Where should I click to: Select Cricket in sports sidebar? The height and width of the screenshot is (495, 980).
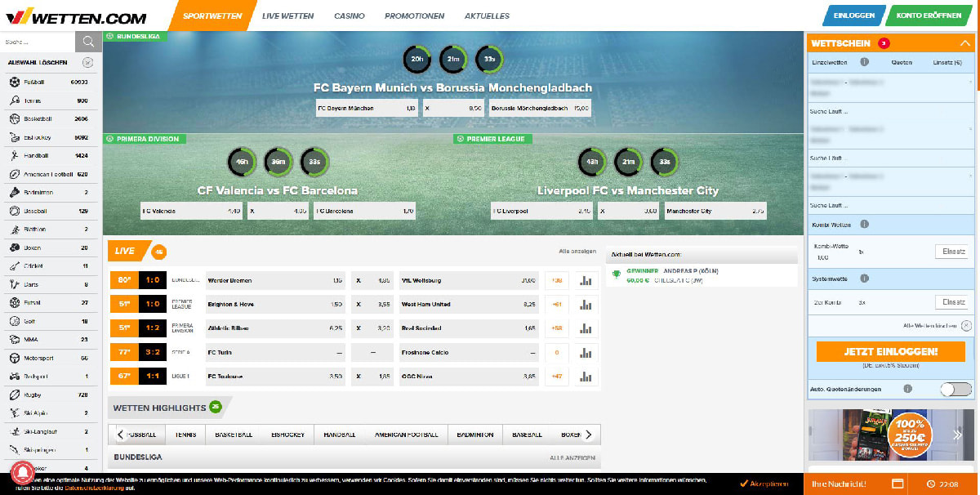tap(49, 266)
